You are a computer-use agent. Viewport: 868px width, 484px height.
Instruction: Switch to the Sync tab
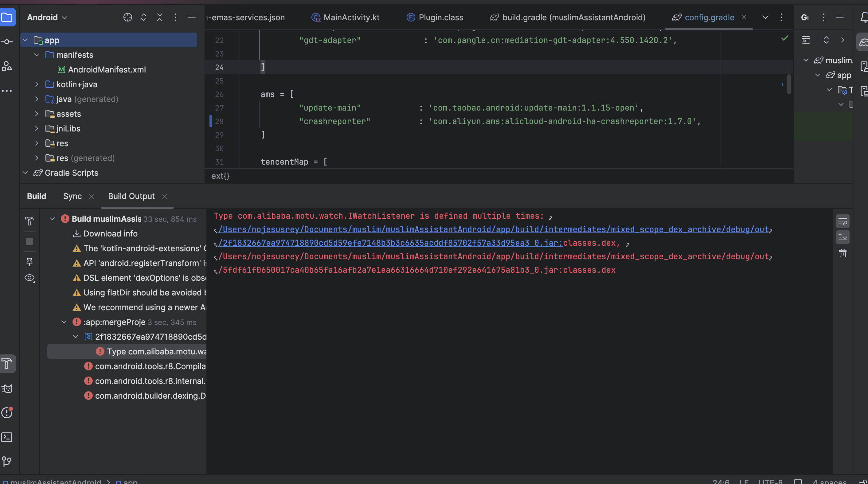pyautogui.click(x=72, y=196)
